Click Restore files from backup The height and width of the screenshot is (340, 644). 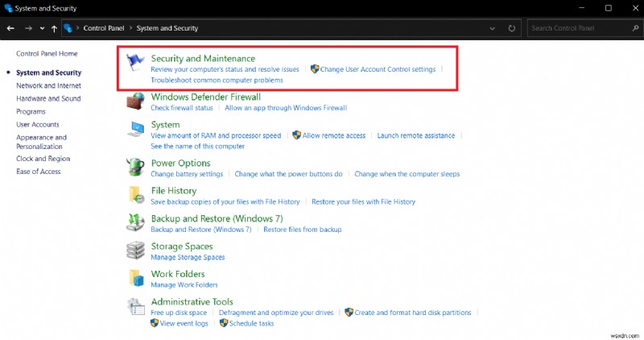303,230
